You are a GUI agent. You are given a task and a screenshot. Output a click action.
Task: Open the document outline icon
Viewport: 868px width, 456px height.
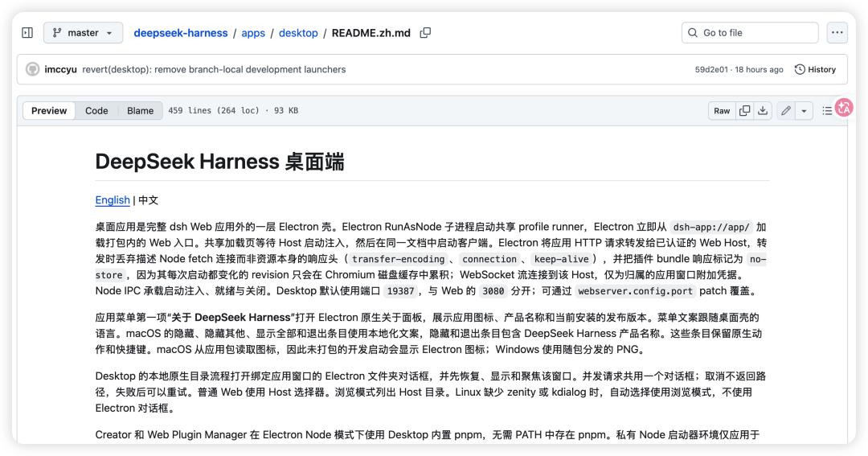[x=827, y=111]
